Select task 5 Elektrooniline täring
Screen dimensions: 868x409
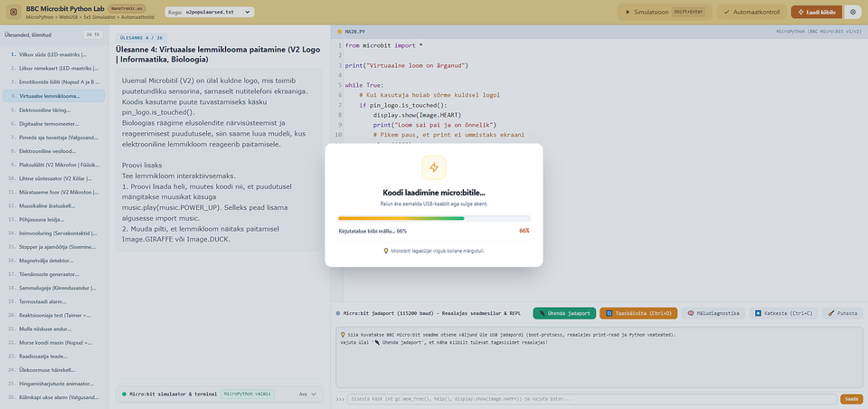[53, 110]
